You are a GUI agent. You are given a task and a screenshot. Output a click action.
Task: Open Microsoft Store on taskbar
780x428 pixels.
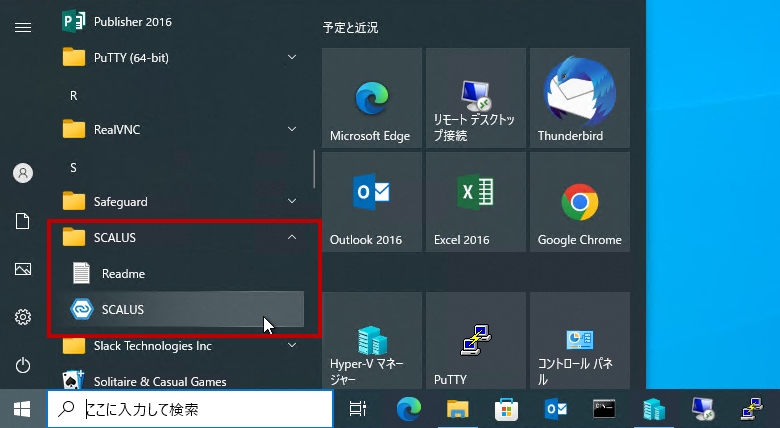coord(506,409)
